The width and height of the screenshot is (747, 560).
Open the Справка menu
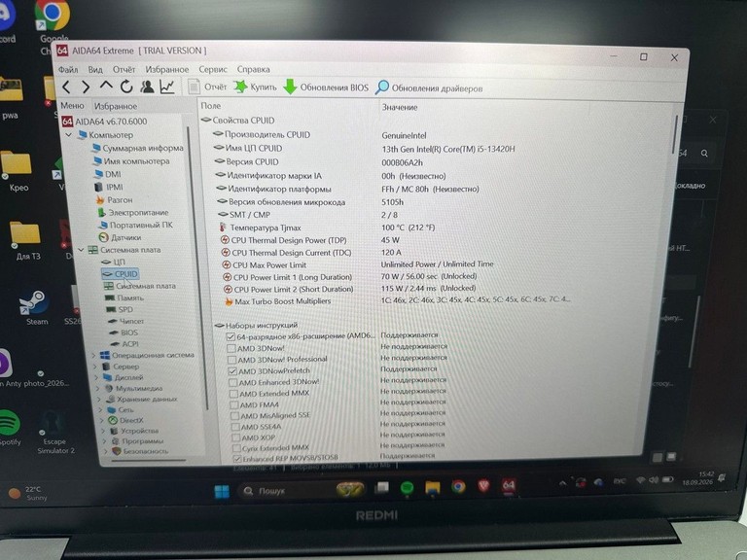[254, 70]
